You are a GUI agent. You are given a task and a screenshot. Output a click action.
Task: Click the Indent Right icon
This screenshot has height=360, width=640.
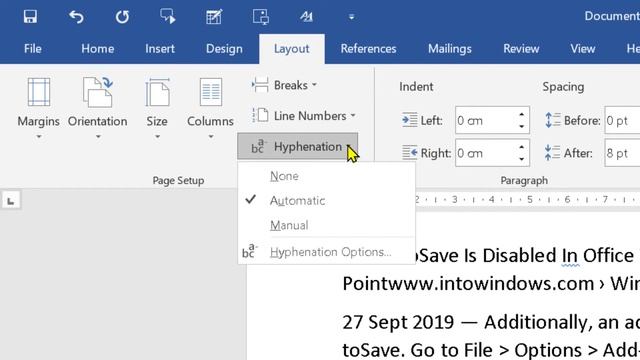click(409, 153)
